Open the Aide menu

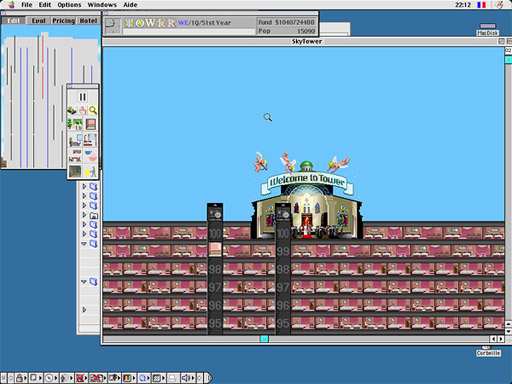pyautogui.click(x=130, y=5)
